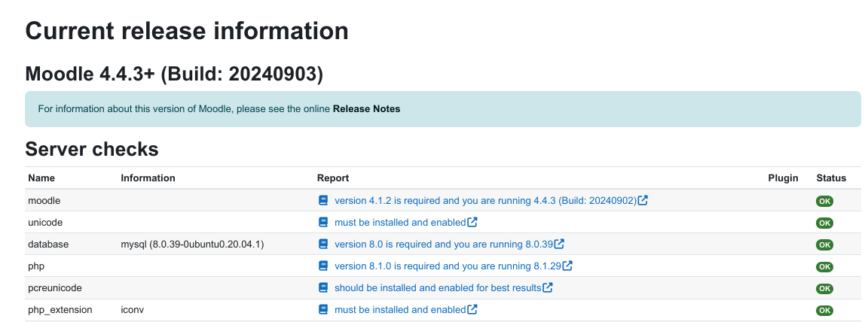The image size is (868, 322).
Task: Click the book icon in the php_extension iconv row
Action: (323, 309)
